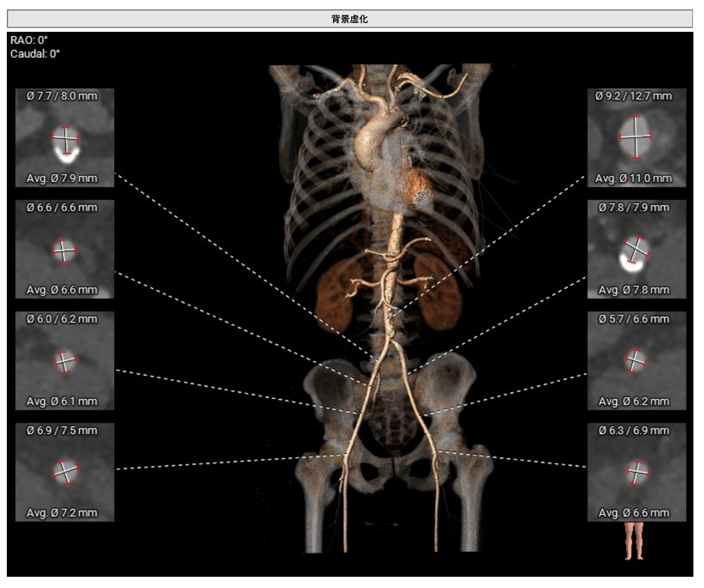Screen dimensions: 704x588
Task: Click the Caudal: 0° angle label
Action: point(35,54)
